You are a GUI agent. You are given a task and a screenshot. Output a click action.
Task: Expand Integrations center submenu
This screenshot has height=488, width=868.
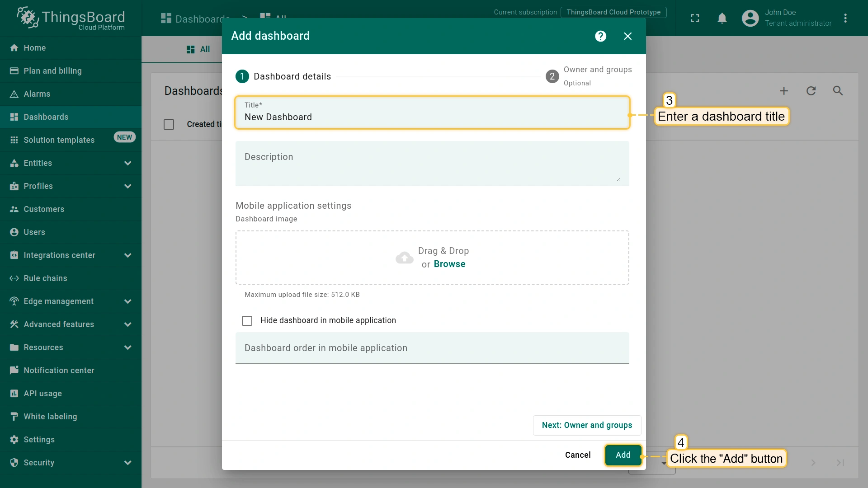coord(127,255)
